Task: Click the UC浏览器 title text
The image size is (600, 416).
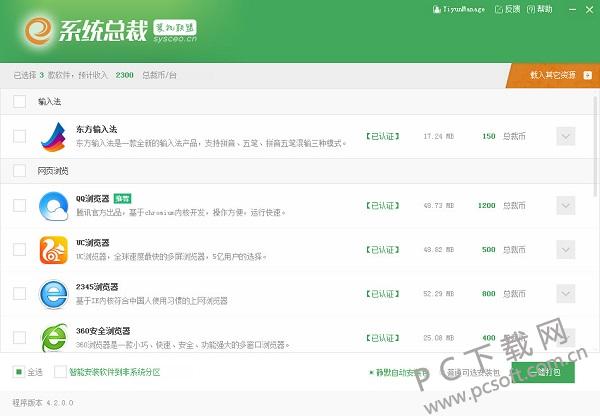Action: pyautogui.click(x=93, y=243)
